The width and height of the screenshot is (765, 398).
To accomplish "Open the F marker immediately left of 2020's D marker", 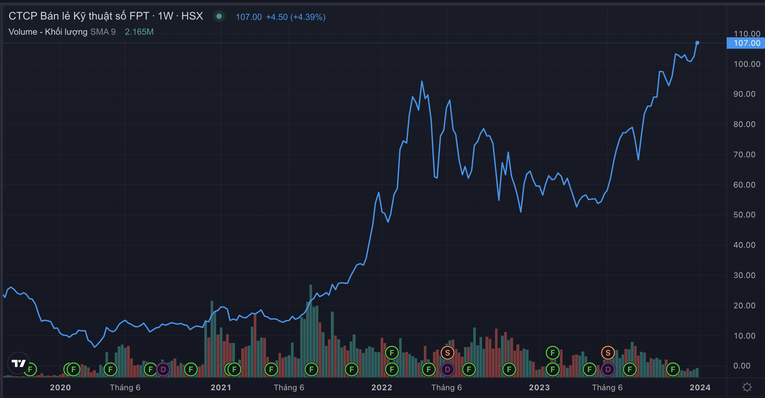I will (150, 370).
